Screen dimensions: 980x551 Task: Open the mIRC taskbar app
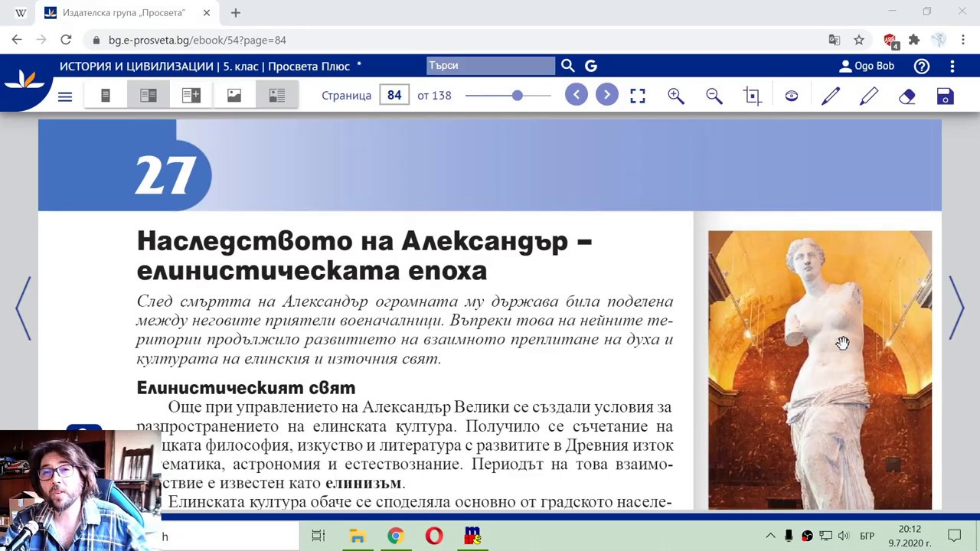point(472,536)
